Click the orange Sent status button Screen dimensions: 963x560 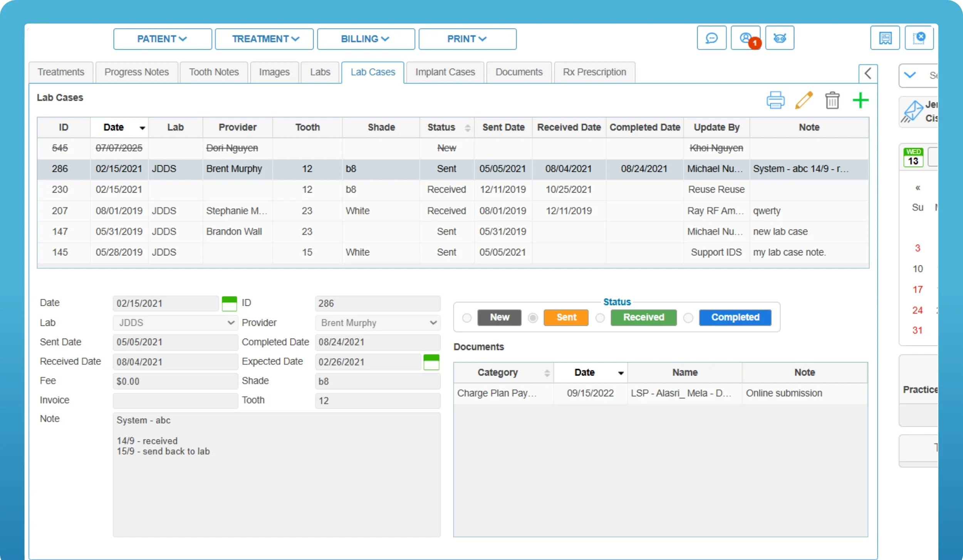pyautogui.click(x=566, y=317)
